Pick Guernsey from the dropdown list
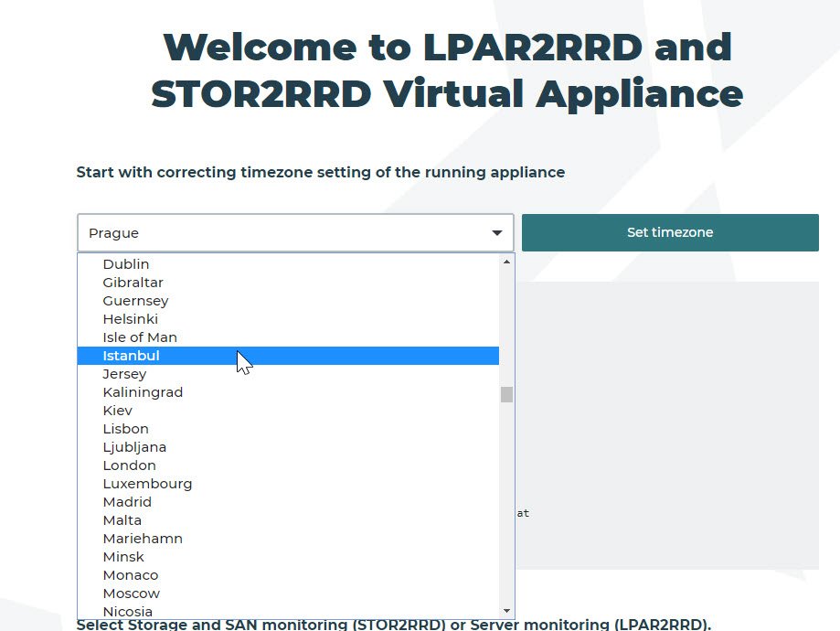 135,301
